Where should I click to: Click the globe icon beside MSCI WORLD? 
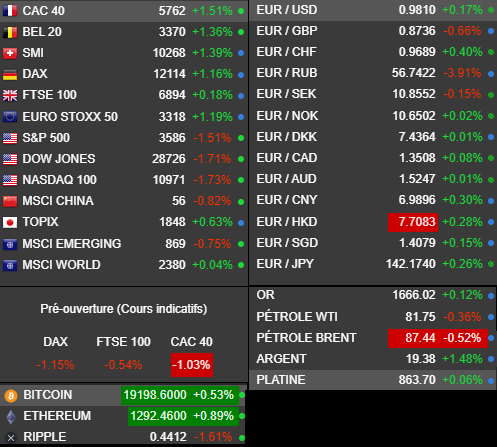(x=10, y=265)
